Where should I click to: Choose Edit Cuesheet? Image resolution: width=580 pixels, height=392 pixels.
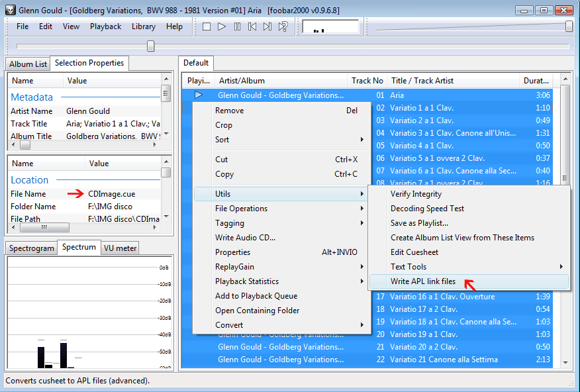469,252
